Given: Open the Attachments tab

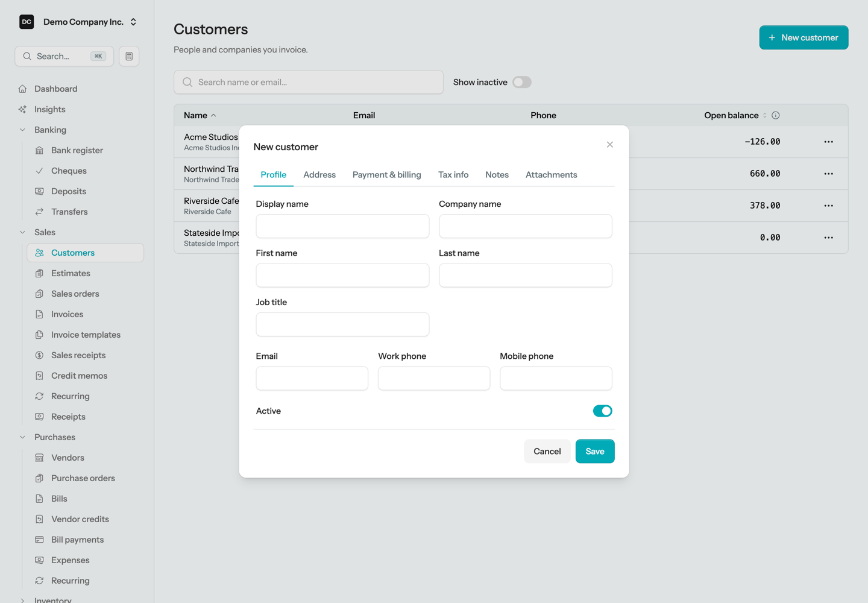Looking at the screenshot, I should click(x=552, y=175).
